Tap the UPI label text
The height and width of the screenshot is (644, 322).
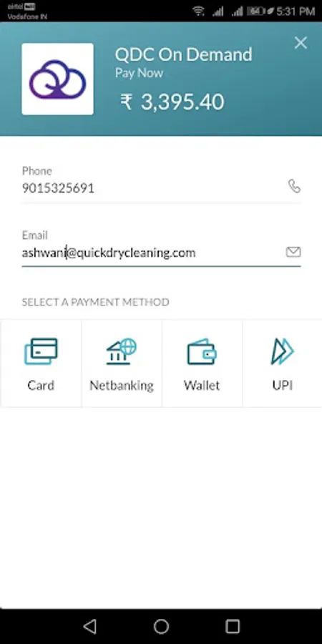[283, 385]
